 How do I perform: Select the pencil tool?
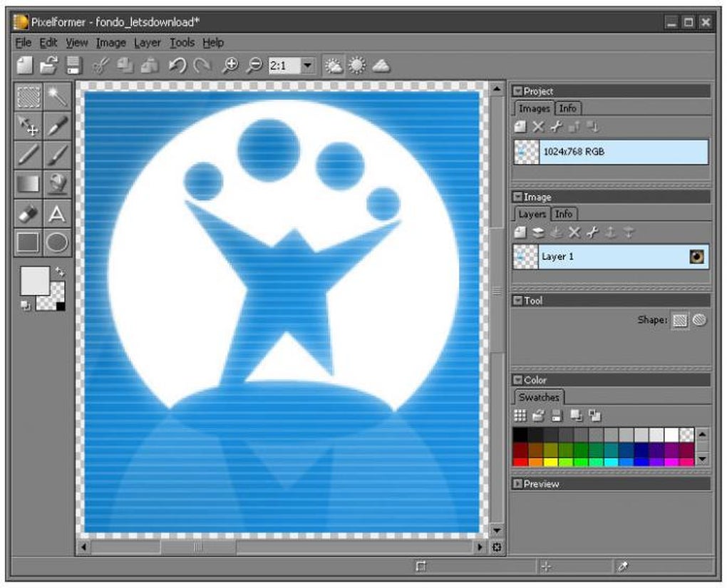click(29, 155)
